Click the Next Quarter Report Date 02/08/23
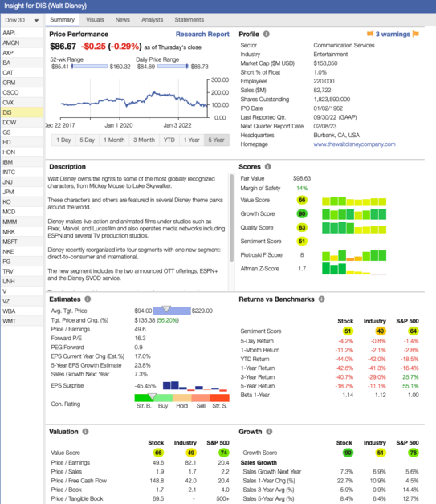 (324, 126)
